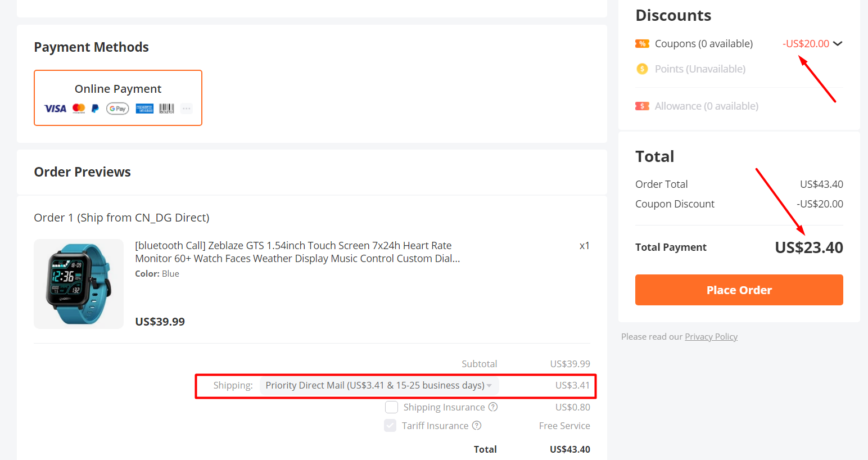Click the quantity x1 text

point(585,246)
